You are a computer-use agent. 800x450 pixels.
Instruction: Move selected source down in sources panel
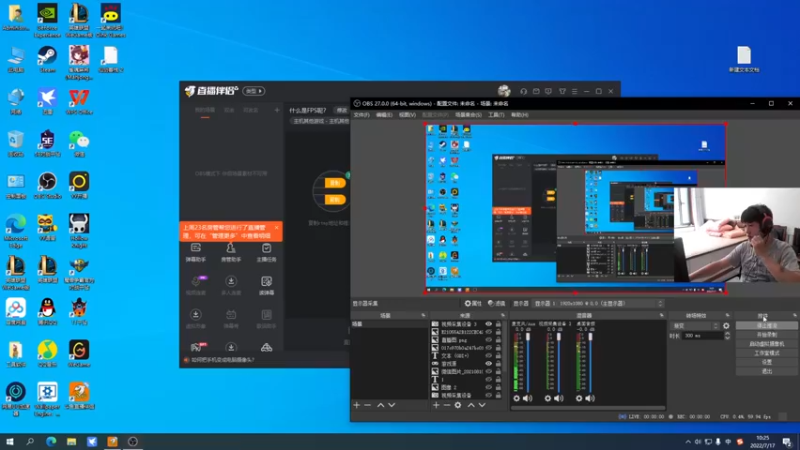click(x=482, y=405)
